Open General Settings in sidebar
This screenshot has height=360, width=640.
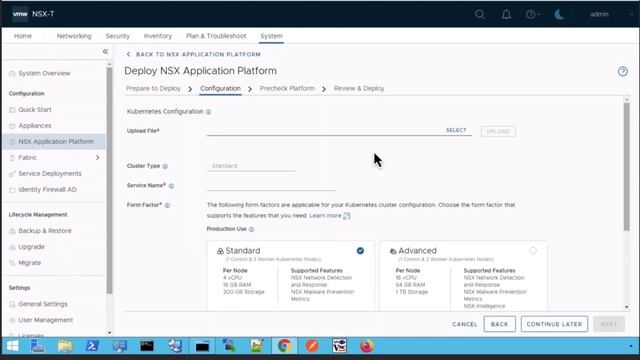coord(43,304)
